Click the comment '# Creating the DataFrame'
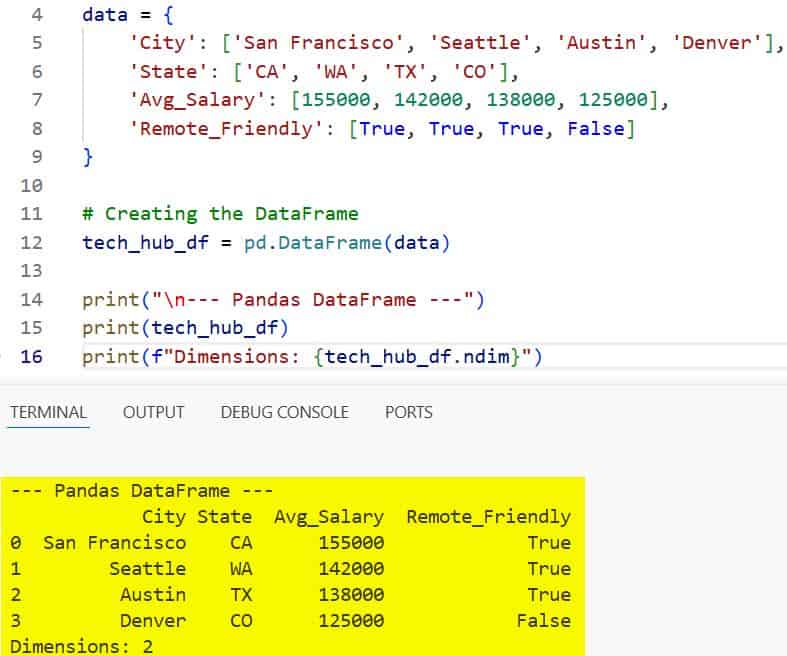The width and height of the screenshot is (787, 656). [x=220, y=214]
